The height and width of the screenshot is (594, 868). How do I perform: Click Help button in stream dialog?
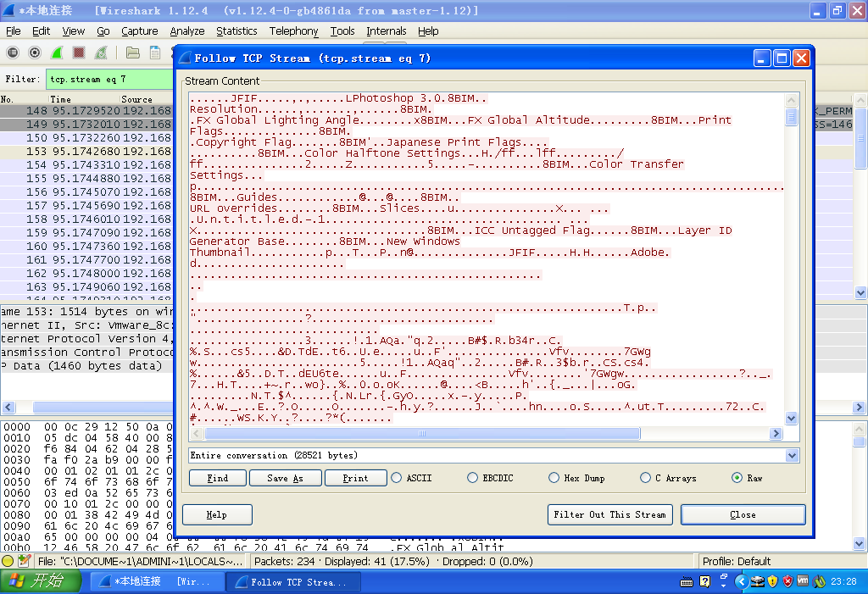[217, 515]
